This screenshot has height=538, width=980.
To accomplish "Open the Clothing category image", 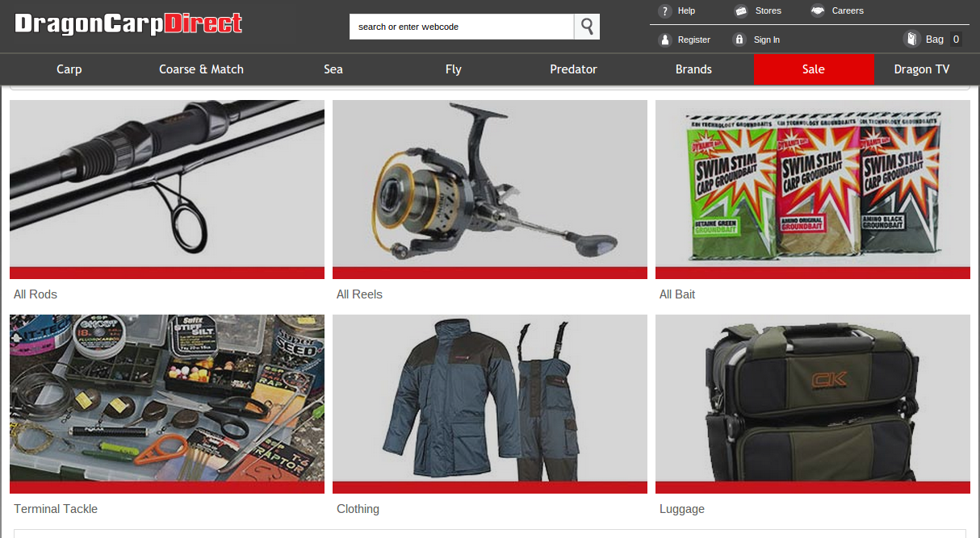I will click(490, 404).
